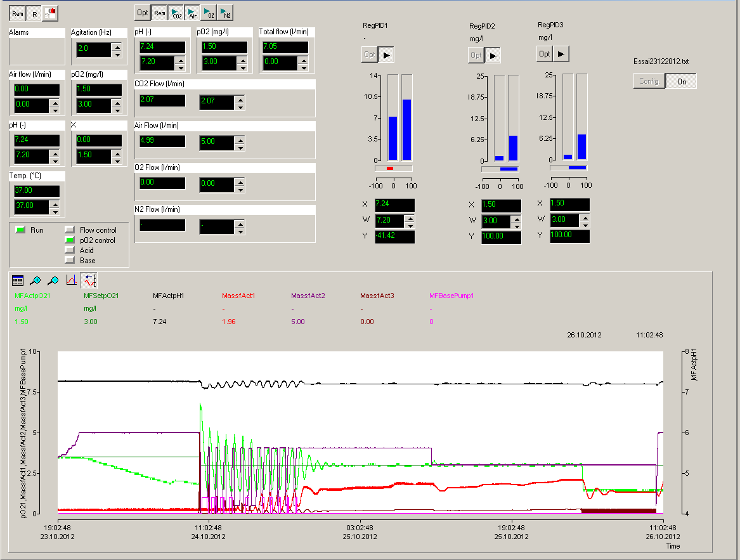Increase the X setpoint 1.50 in left panel

point(117,152)
